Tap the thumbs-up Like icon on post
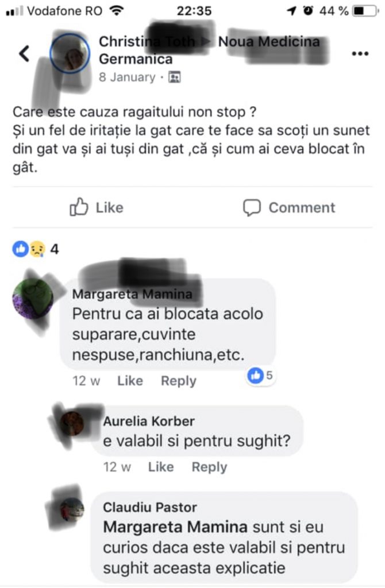The height and width of the screenshot is (588, 385). pyautogui.click(x=79, y=207)
